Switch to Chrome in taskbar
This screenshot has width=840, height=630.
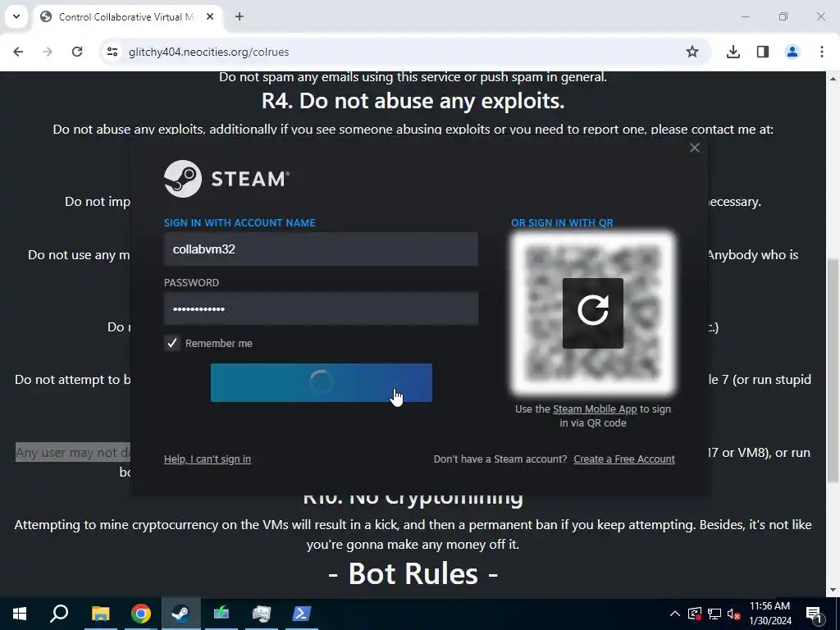pyautogui.click(x=140, y=614)
